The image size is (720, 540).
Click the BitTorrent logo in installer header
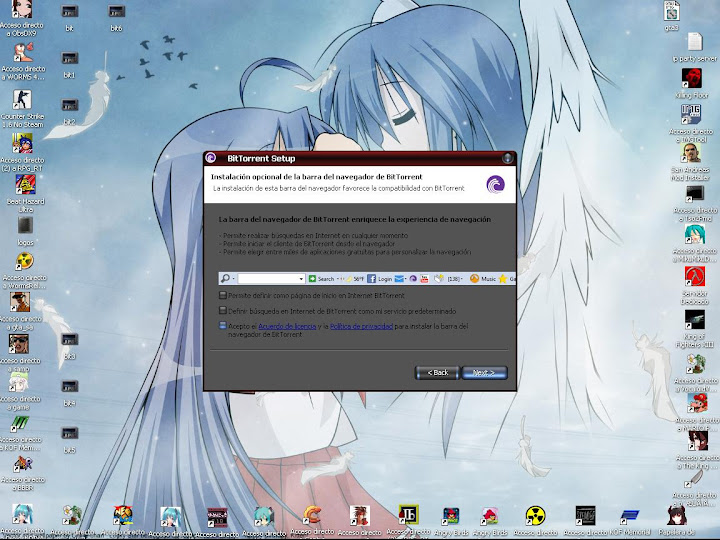[495, 185]
